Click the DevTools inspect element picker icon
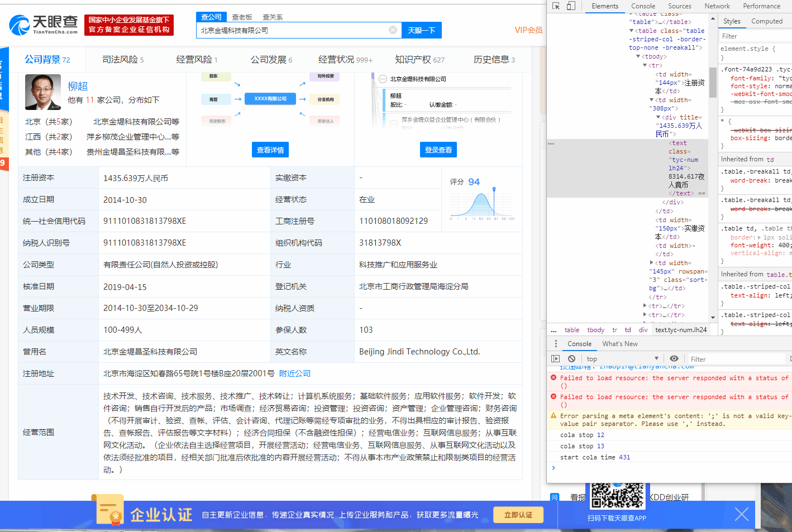 [556, 6]
